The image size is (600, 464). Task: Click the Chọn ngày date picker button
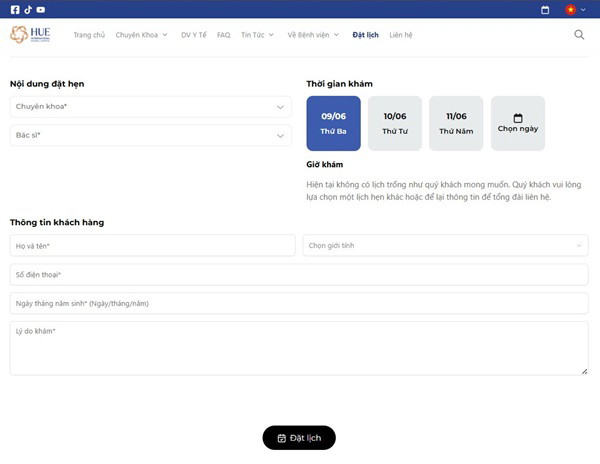coord(518,123)
